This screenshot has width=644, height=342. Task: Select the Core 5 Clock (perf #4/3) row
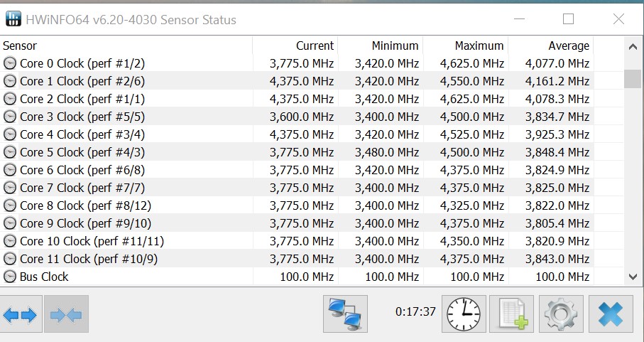(x=297, y=152)
